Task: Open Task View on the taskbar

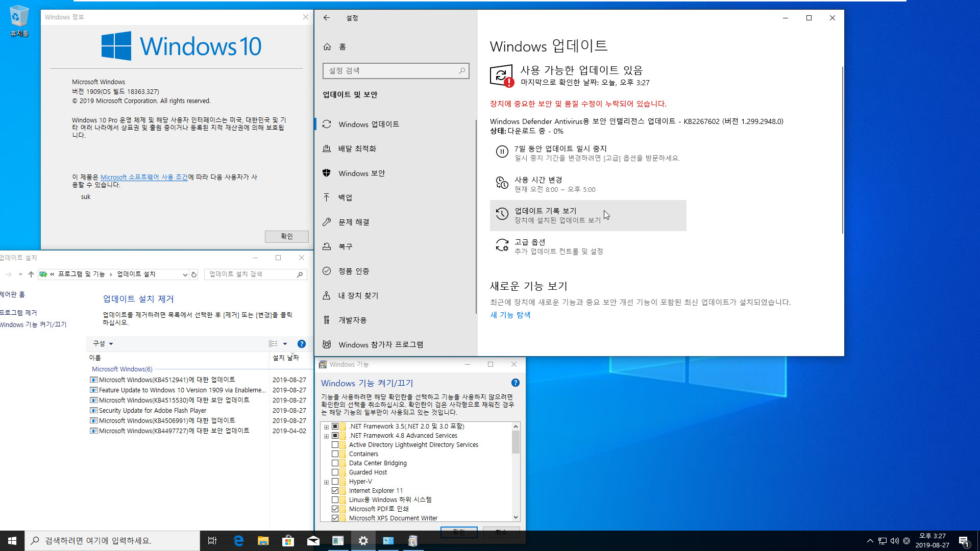Action: pos(212,541)
